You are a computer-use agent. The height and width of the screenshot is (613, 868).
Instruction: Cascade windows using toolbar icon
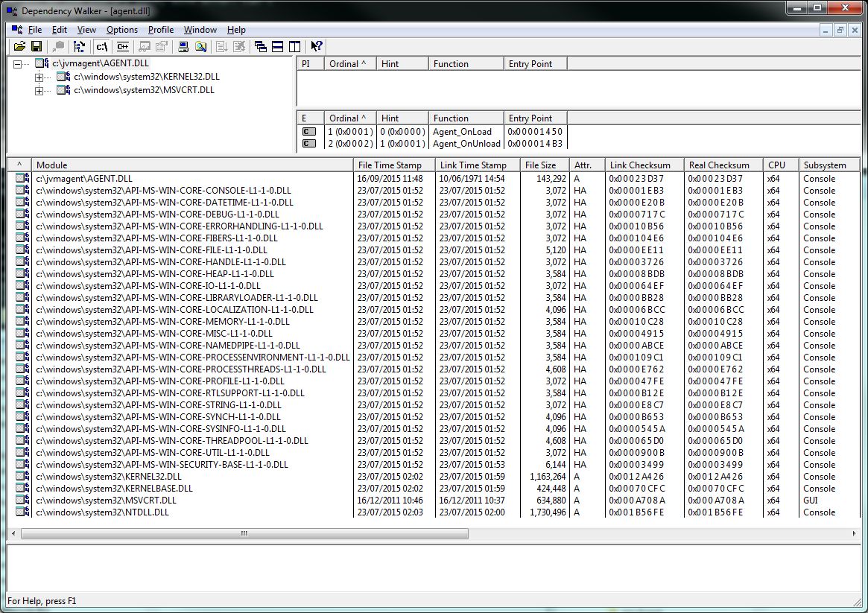click(260, 46)
